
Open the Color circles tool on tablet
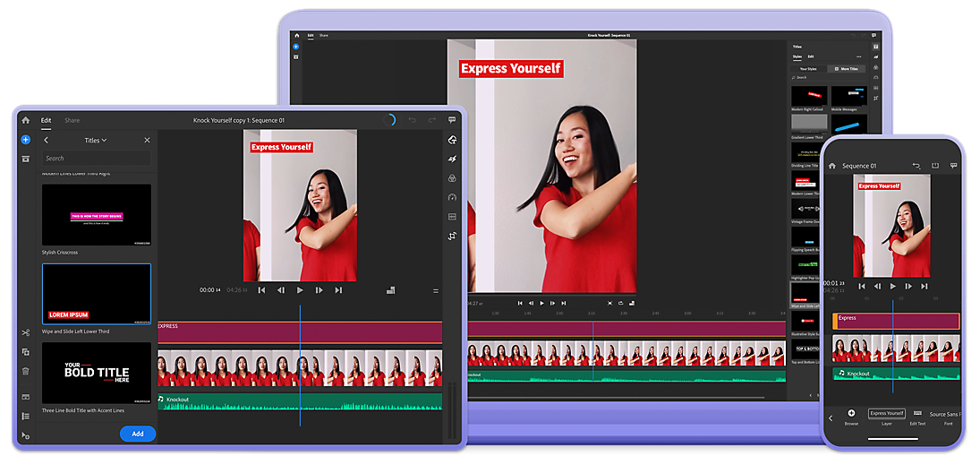tap(453, 178)
